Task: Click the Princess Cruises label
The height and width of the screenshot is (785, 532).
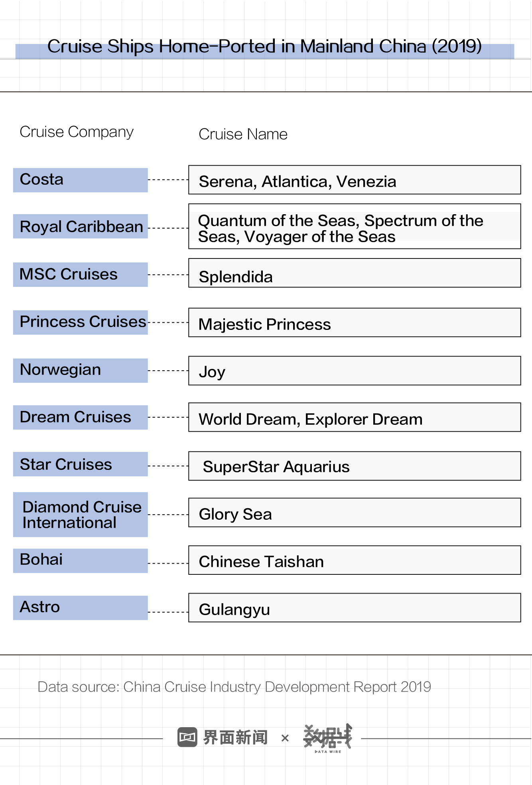Action: 80,322
